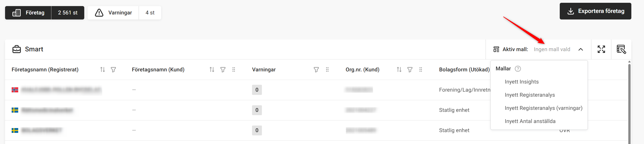Collapse the Aktiv mall dropdown
Viewport: 644px width, 144px height.
(580, 49)
